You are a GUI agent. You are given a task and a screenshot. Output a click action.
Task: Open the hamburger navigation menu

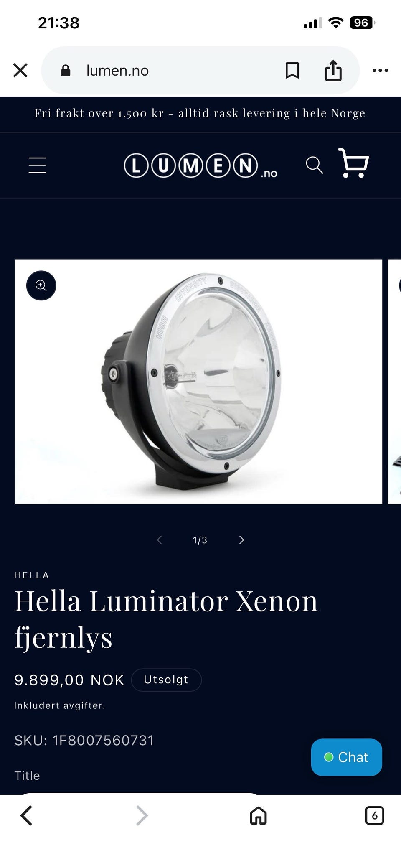[x=37, y=165]
